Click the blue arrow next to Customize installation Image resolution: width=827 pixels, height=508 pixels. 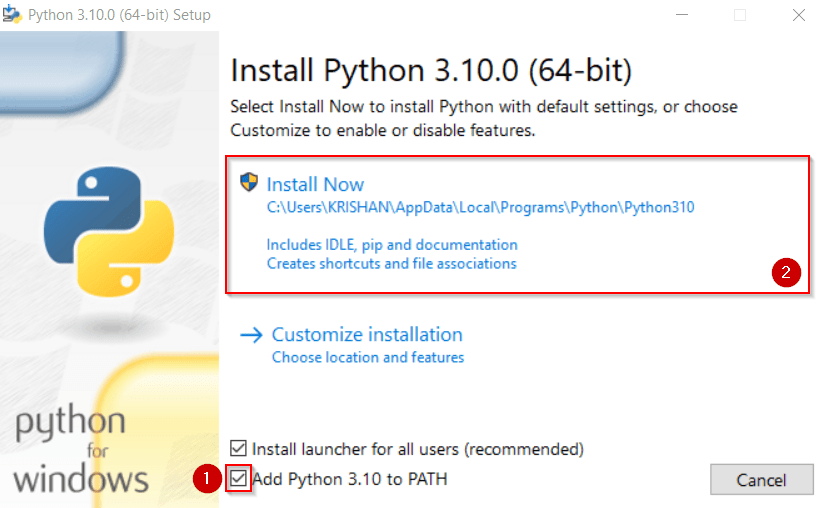tap(251, 335)
